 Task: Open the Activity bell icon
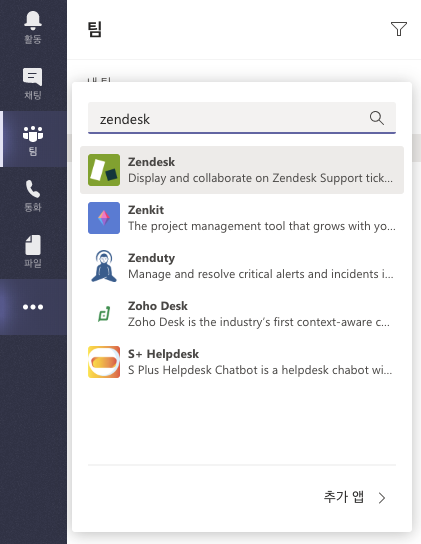point(33,20)
